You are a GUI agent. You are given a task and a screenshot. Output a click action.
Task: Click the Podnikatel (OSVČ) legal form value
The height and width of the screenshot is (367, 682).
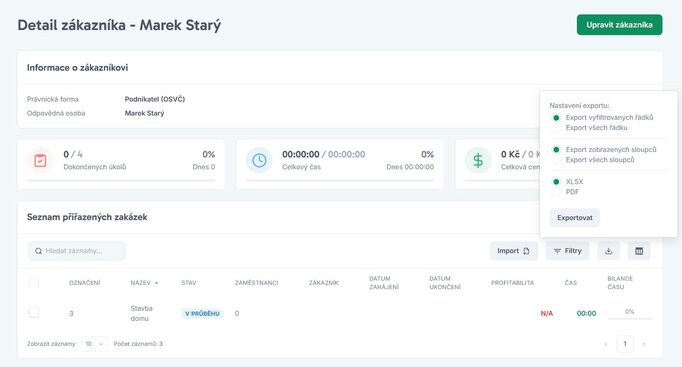(155, 99)
